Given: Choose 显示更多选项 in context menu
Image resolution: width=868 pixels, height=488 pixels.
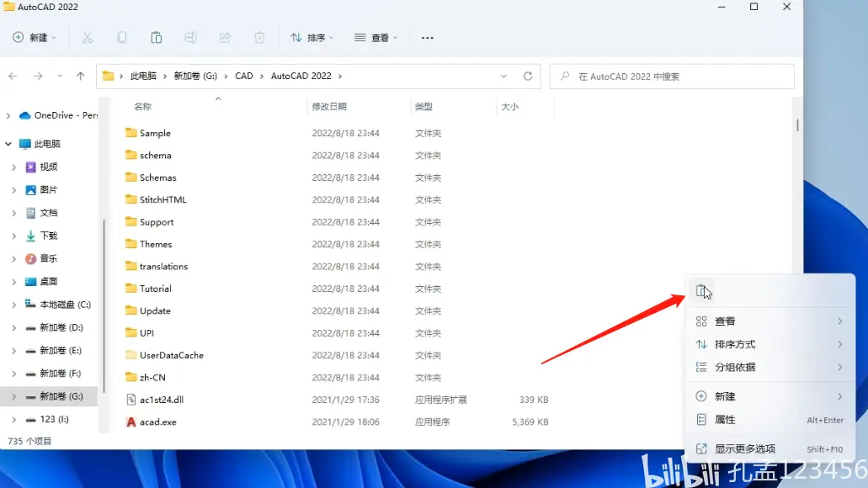Looking at the screenshot, I should (x=769, y=448).
